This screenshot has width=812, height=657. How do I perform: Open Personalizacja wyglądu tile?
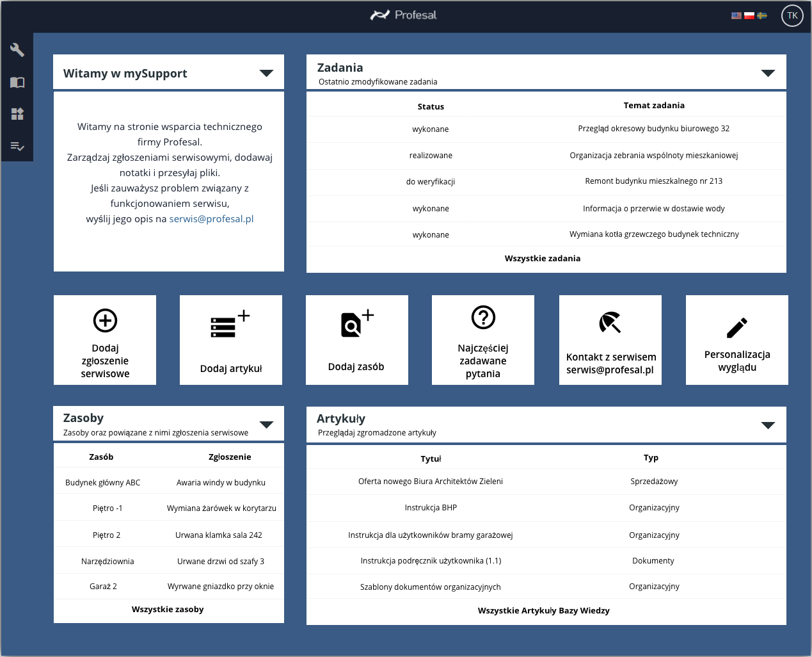tap(736, 340)
